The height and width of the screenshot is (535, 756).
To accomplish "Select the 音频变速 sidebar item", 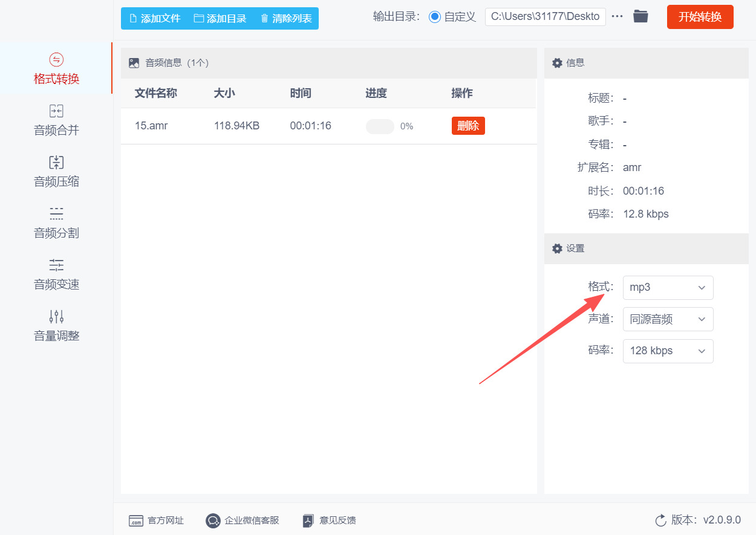I will (x=56, y=274).
